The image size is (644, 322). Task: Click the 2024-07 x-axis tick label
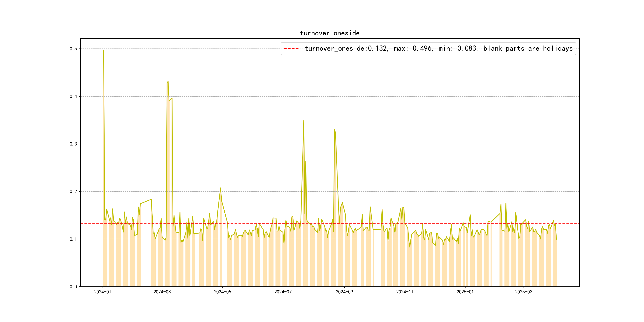tap(283, 292)
